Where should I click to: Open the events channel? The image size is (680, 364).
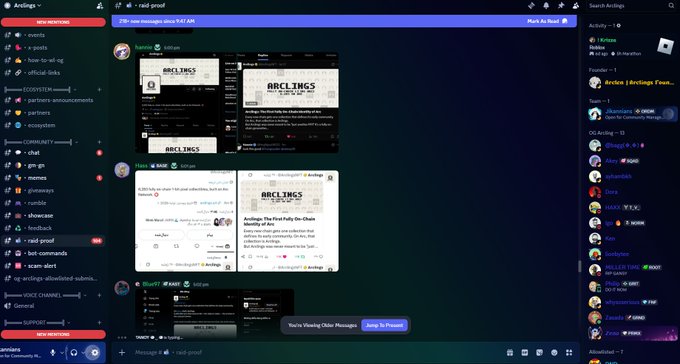pyautogui.click(x=53, y=35)
